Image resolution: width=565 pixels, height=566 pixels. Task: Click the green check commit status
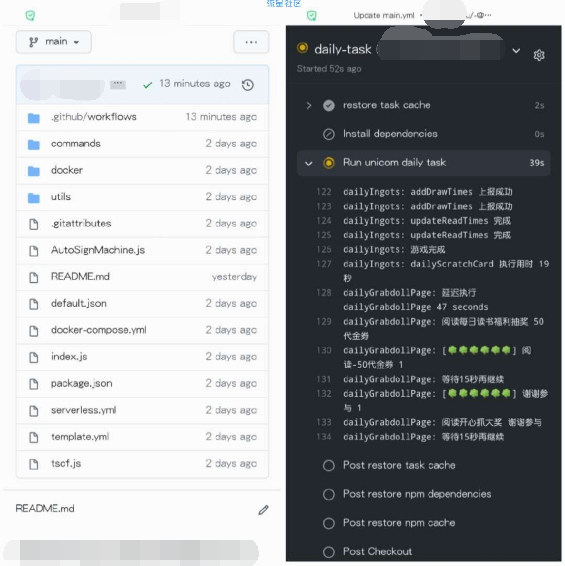tap(147, 85)
